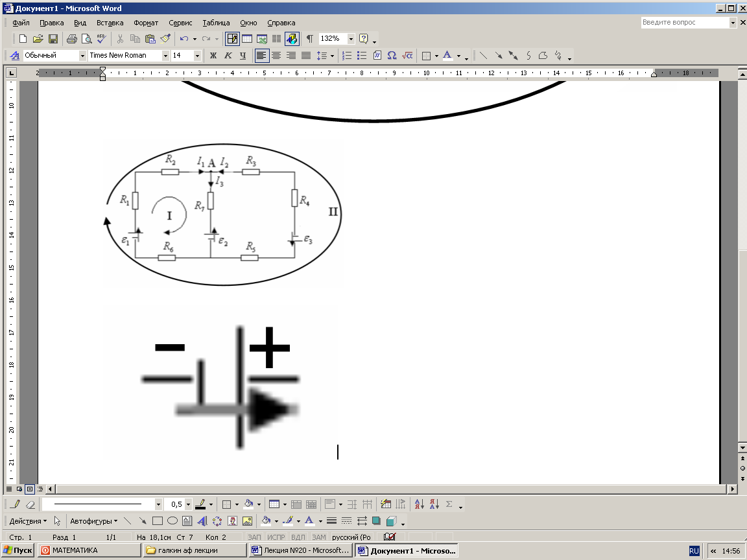
Task: Pick border color pen swatch
Action: pyautogui.click(x=200, y=504)
